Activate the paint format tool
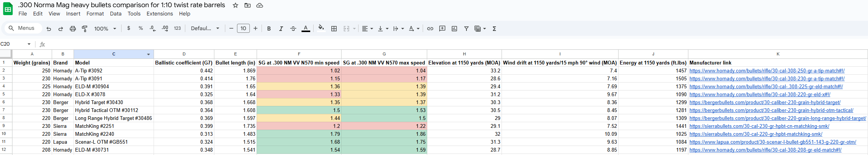Screen dimensions: 868x155 tap(85, 29)
